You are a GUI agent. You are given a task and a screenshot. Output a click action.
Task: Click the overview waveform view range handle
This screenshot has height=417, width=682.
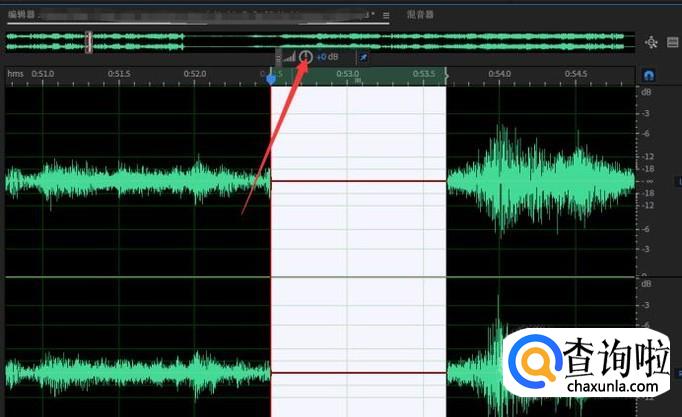coord(89,42)
